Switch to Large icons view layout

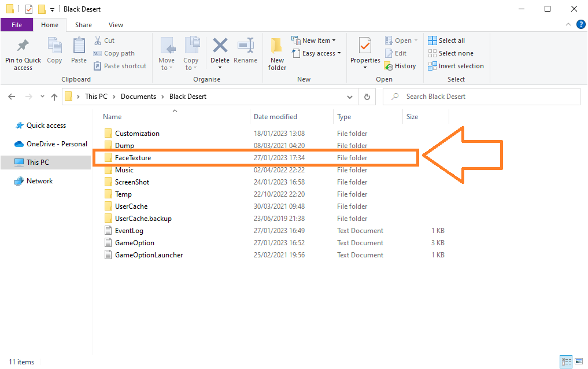coord(579,361)
